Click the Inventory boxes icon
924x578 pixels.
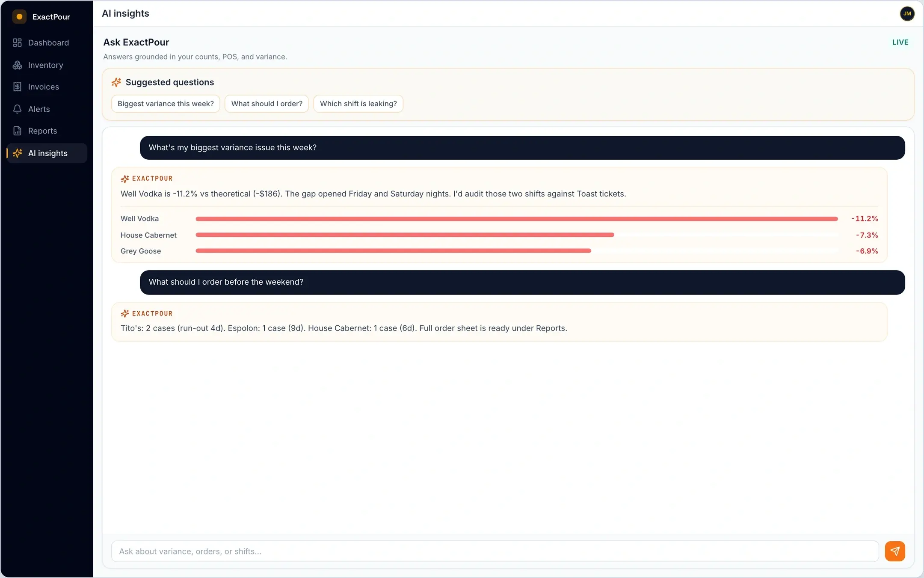[17, 65]
